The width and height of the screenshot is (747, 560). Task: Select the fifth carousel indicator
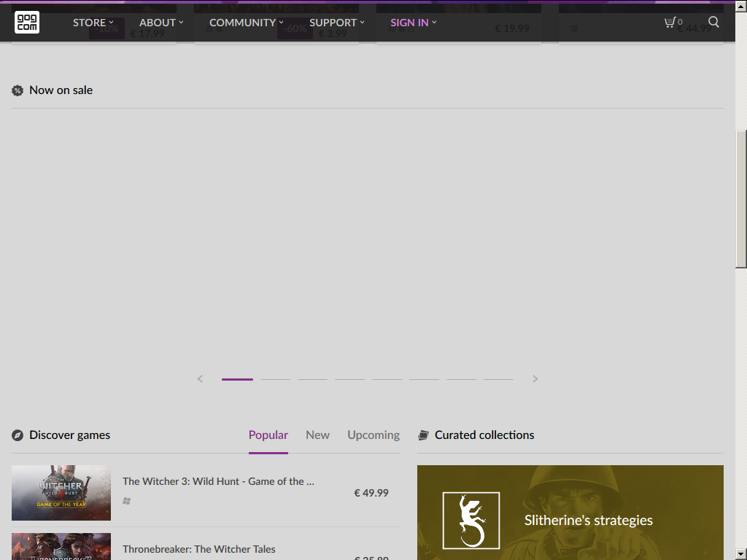tap(387, 379)
